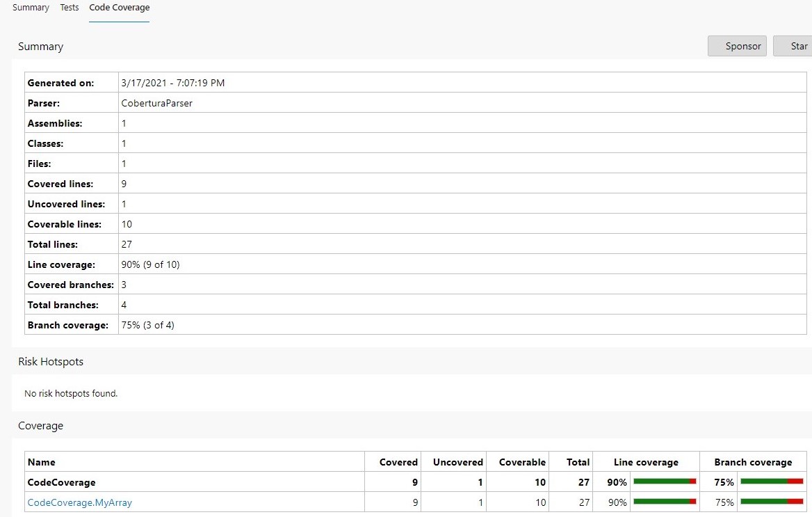Screen dimensions: 812x517
Task: Sort by the Covered column header
Action: click(x=398, y=462)
